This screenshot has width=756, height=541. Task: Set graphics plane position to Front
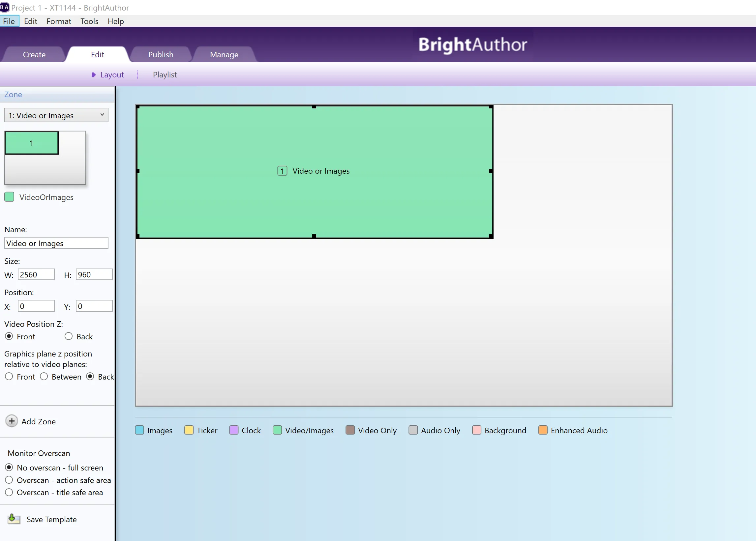9,377
